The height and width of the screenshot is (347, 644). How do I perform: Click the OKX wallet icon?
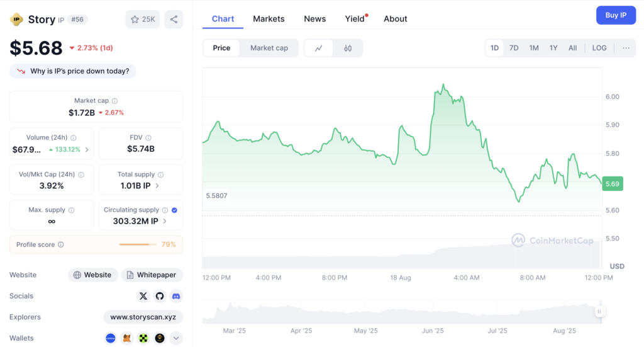(143, 338)
